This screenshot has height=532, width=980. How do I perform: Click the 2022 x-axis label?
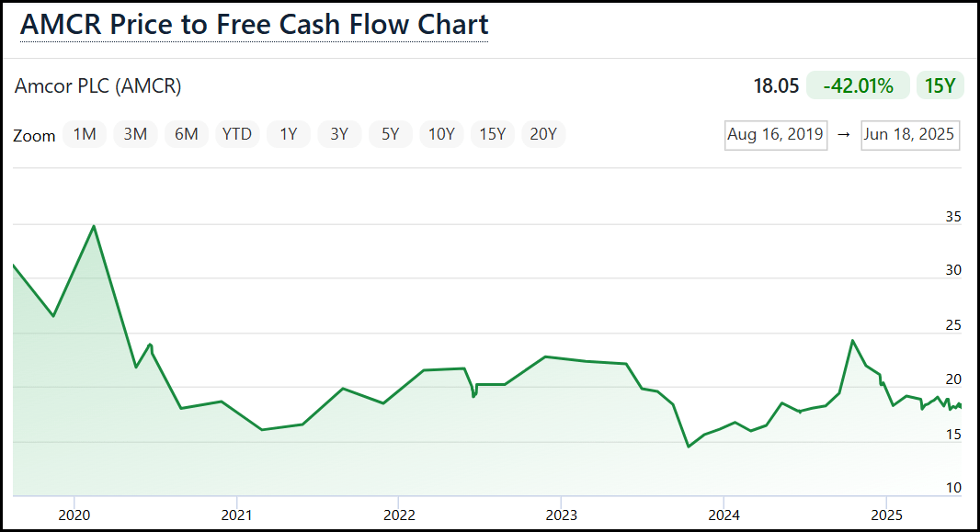[x=399, y=515]
